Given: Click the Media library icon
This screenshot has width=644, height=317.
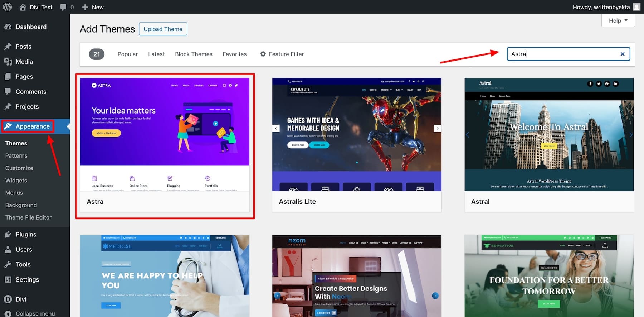Looking at the screenshot, I should 8,62.
